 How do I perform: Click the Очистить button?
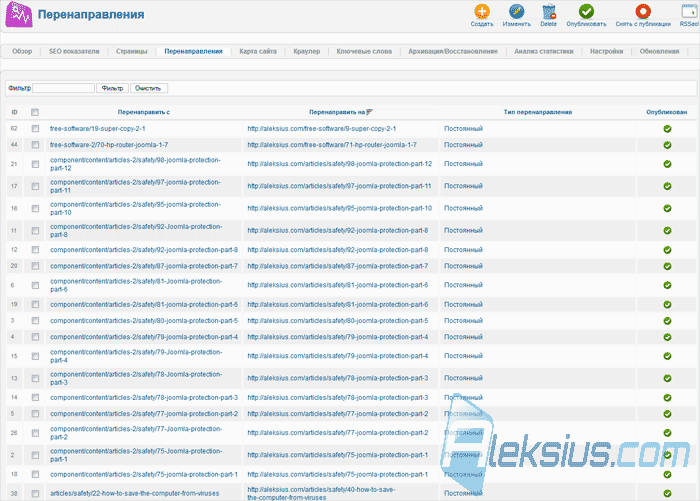(149, 88)
